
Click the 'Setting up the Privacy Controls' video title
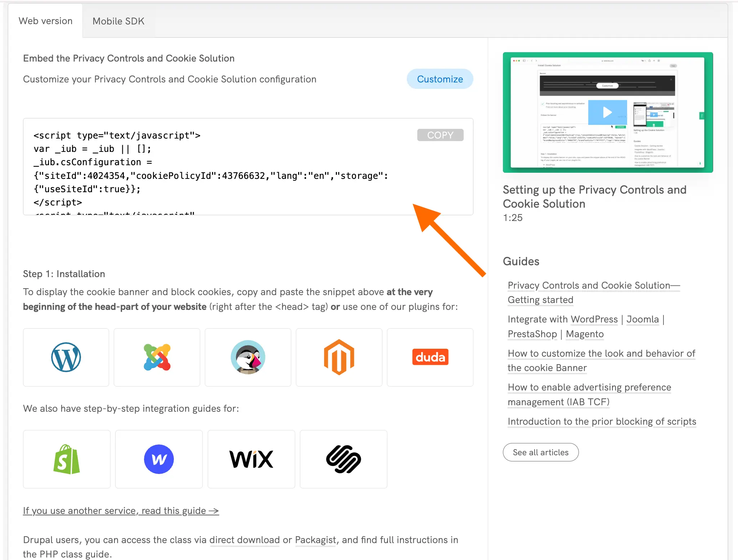594,197
